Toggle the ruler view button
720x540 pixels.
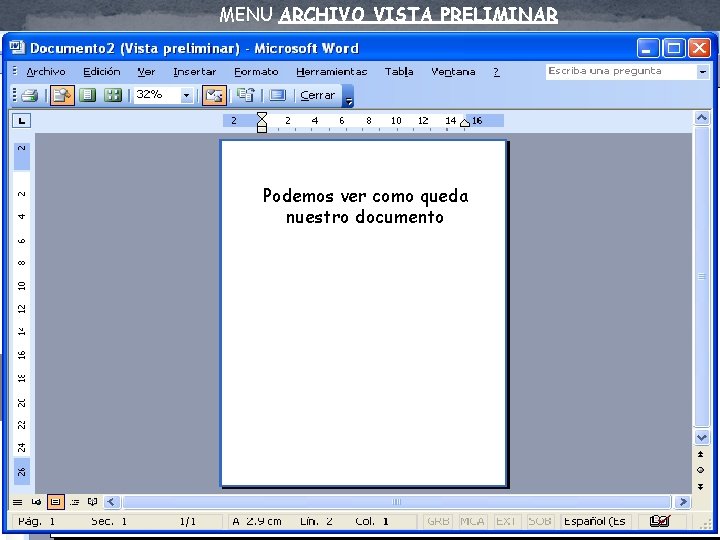point(214,96)
